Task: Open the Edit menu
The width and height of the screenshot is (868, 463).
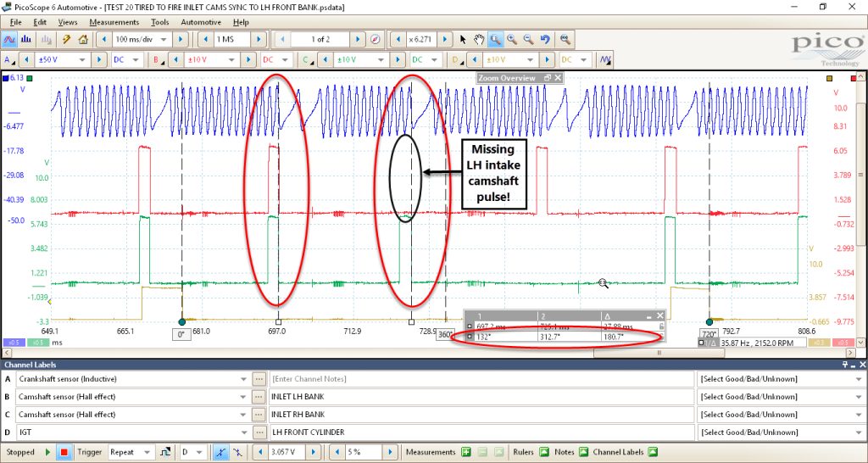Action: [x=40, y=22]
